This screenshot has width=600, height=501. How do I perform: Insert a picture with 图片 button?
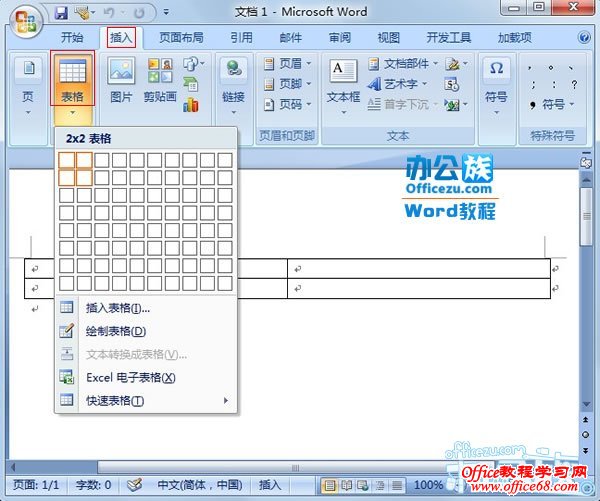pos(121,80)
